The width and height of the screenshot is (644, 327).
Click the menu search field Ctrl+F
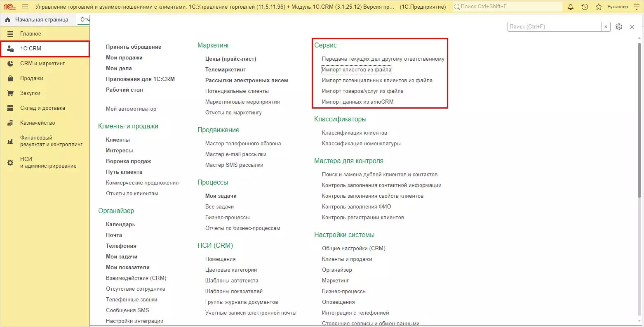(555, 27)
